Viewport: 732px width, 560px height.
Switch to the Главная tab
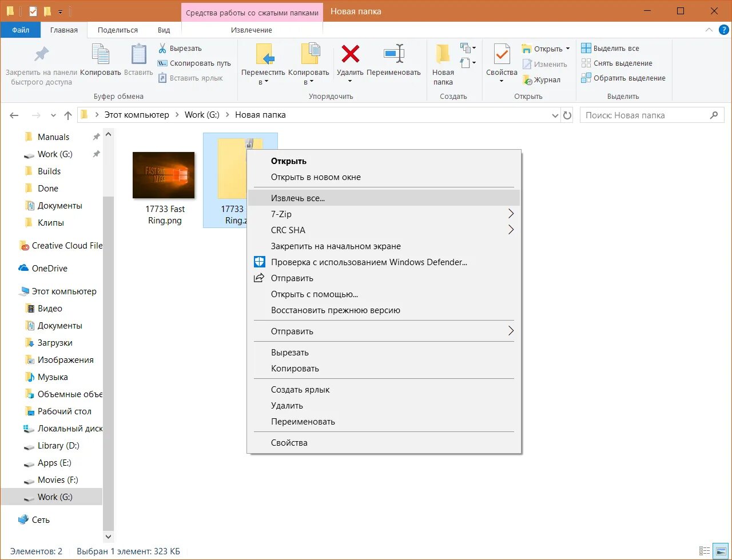[64, 30]
